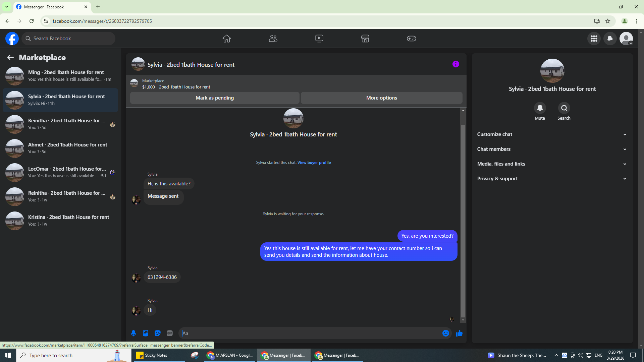Image resolution: width=644 pixels, height=362 pixels.
Task: Open Kristina's house rental conversation
Action: pyautogui.click(x=60, y=221)
